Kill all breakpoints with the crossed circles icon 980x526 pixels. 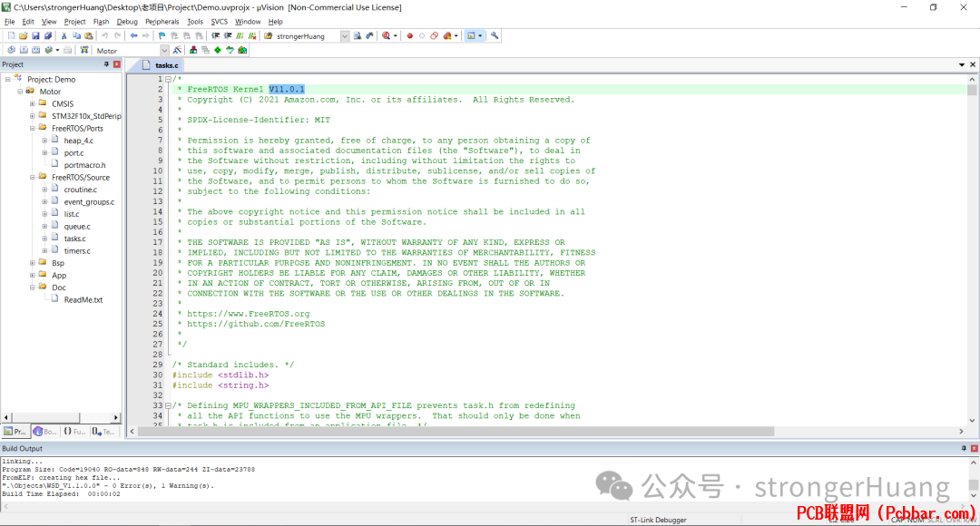pyautogui.click(x=446, y=36)
